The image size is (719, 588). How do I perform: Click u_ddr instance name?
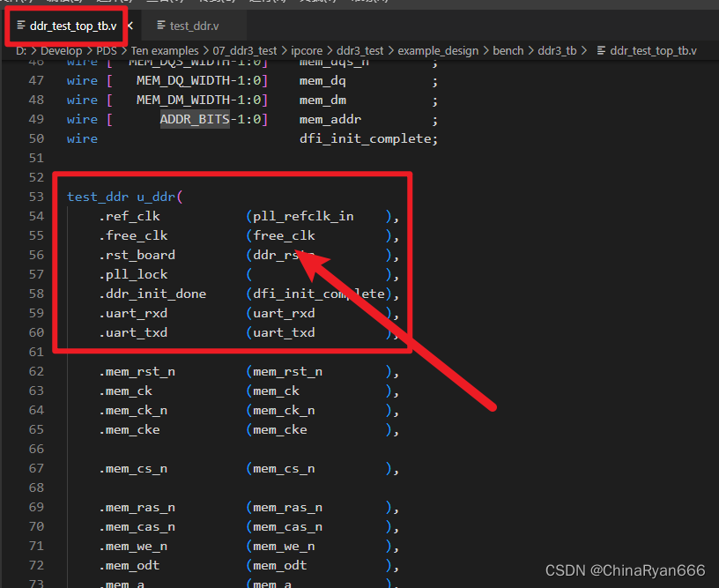pyautogui.click(x=156, y=197)
